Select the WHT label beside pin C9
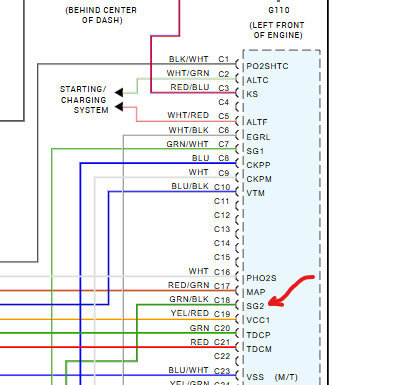This screenshot has height=385, width=417. (199, 172)
